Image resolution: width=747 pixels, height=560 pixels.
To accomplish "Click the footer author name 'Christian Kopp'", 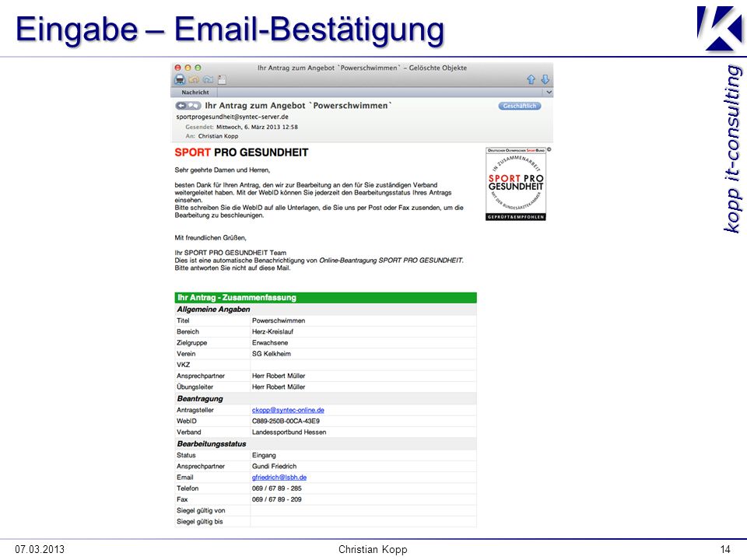I will (373, 550).
